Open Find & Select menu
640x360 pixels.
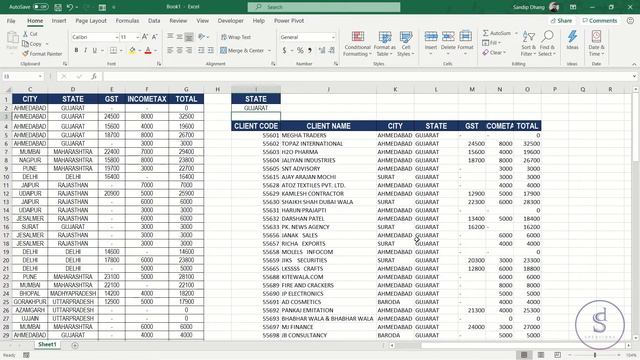click(x=547, y=43)
